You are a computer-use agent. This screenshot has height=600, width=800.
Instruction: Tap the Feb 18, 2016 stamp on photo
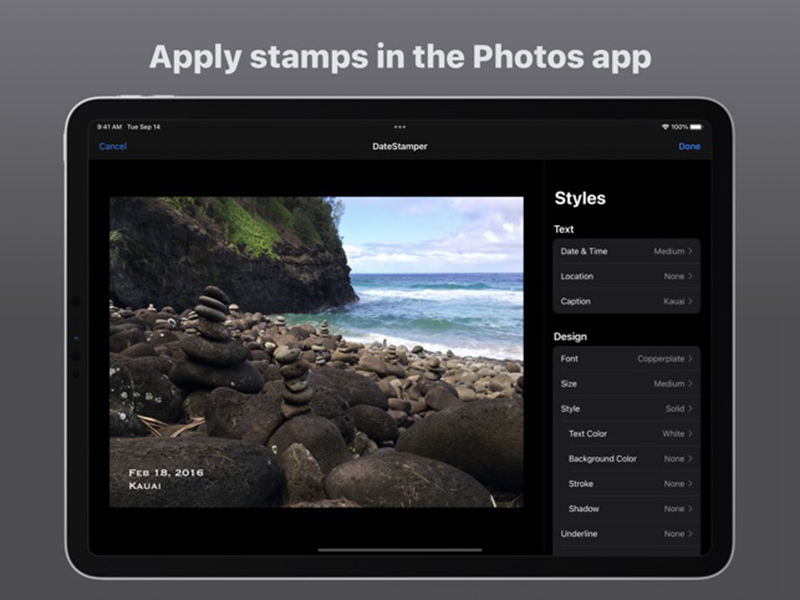166,473
